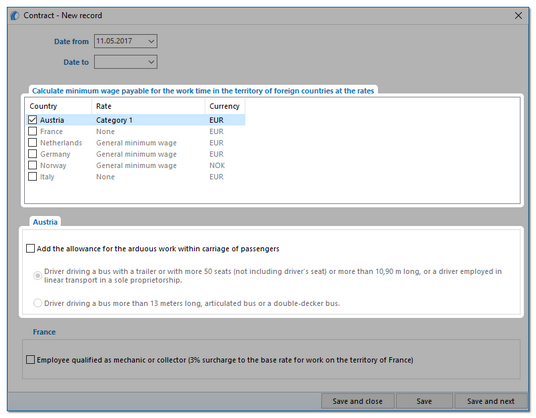Close the Contract New record dialog
Image resolution: width=536 pixels, height=418 pixels.
click(x=518, y=16)
